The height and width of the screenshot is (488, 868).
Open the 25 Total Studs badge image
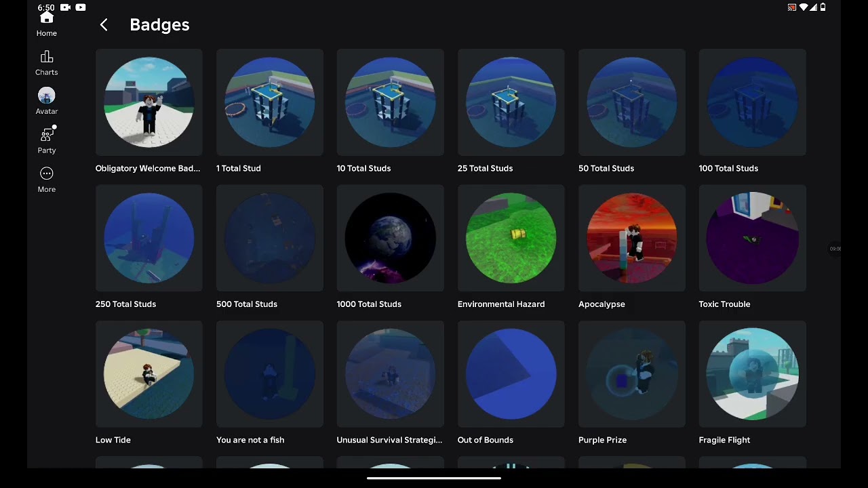click(x=511, y=102)
